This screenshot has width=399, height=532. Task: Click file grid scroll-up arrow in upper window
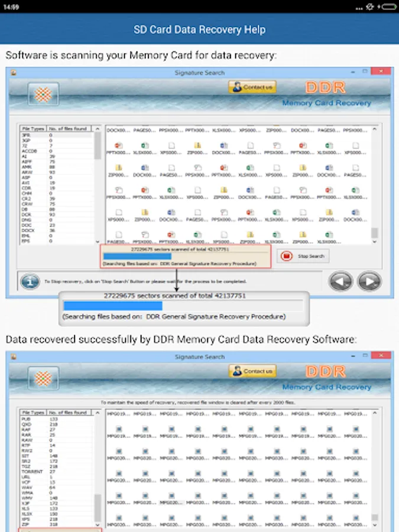(x=375, y=129)
